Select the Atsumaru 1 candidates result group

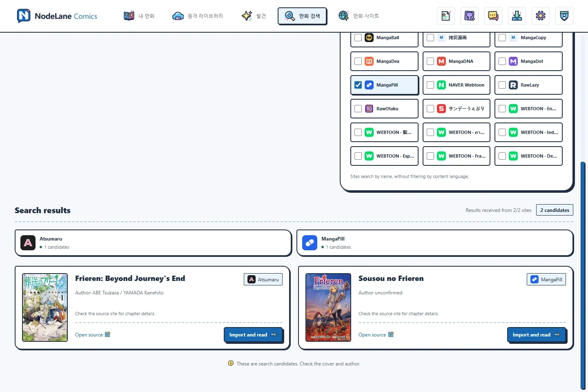click(x=153, y=243)
